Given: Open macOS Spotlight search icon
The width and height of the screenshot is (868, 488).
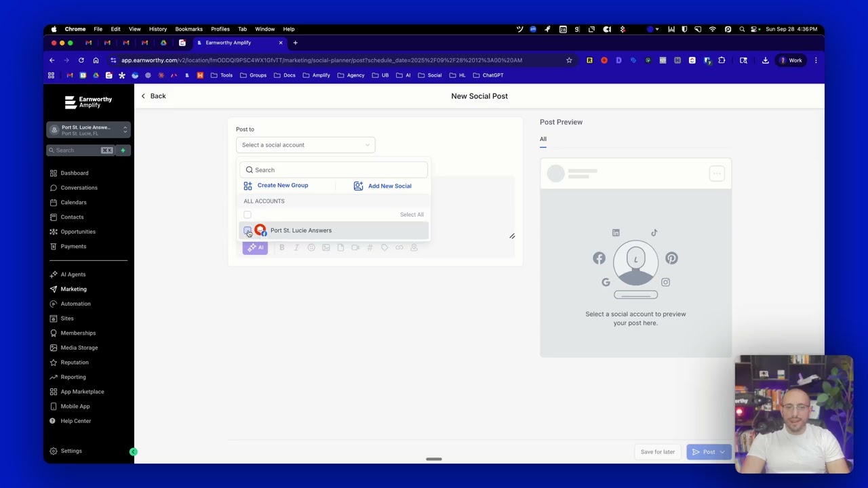Looking at the screenshot, I should click(742, 29).
